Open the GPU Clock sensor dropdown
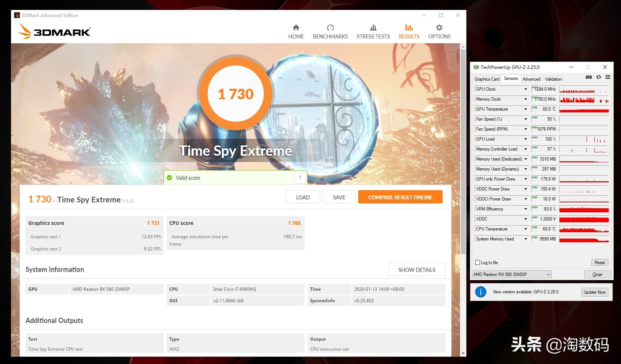This screenshot has height=364, width=621. point(526,89)
